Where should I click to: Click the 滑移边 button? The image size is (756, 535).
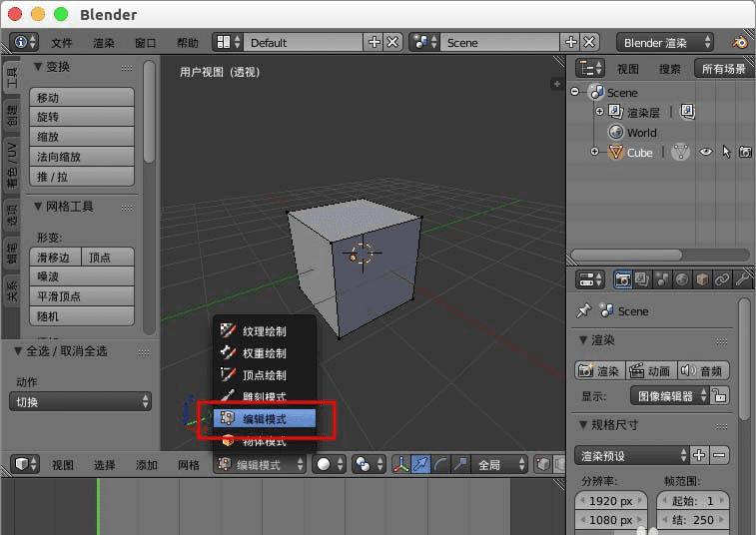55,258
